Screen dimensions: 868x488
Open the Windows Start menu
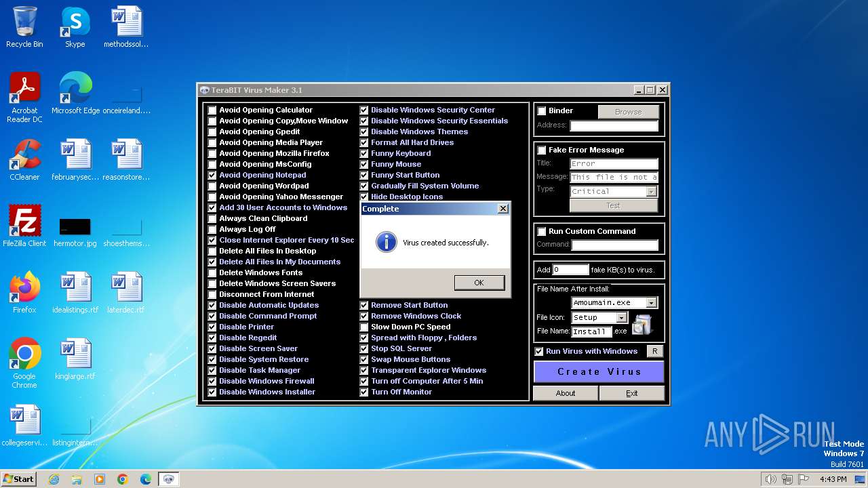pyautogui.click(x=18, y=479)
